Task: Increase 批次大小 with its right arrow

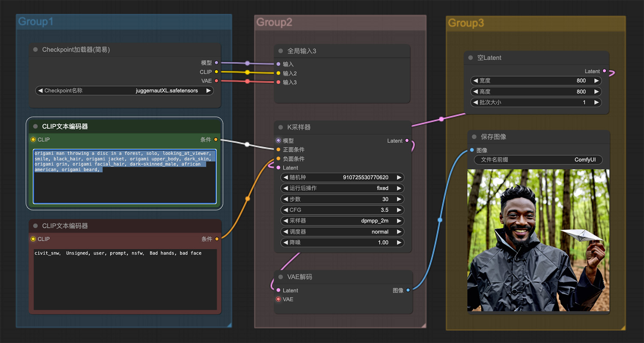Action: 597,103
